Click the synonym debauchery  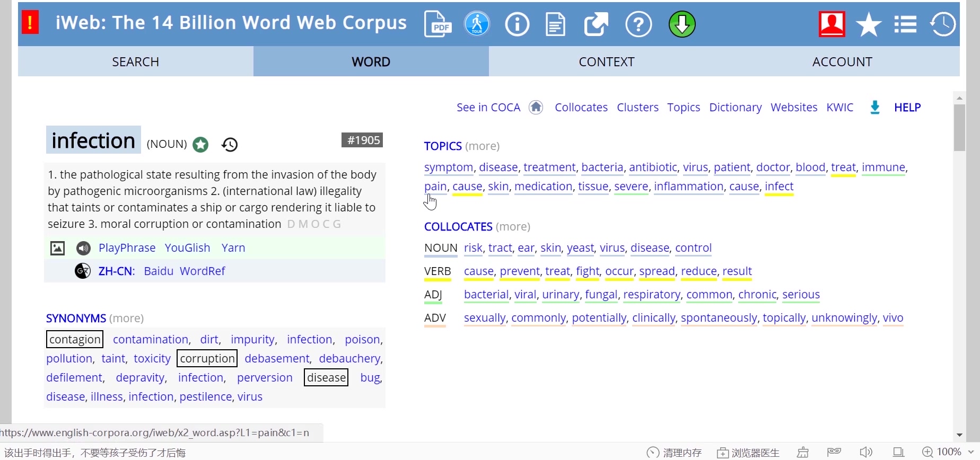(349, 359)
